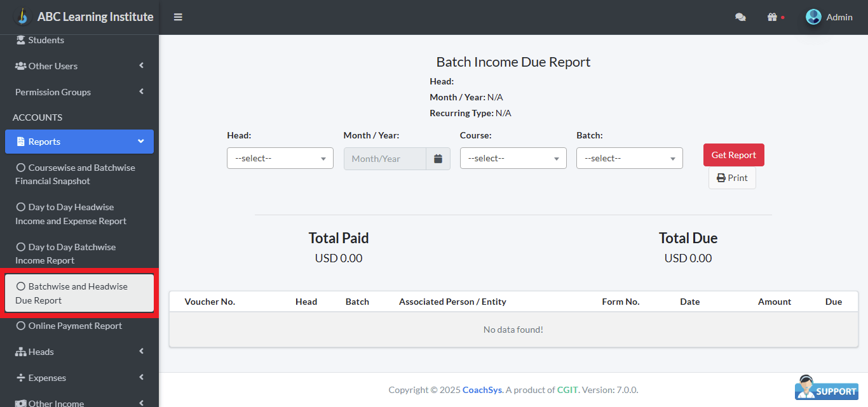
Task: Click the Get Report button
Action: coord(733,154)
